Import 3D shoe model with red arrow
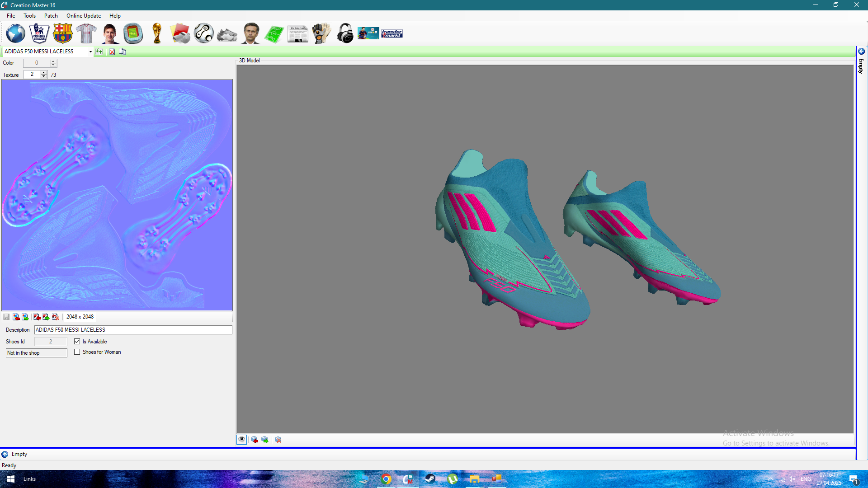868x488 pixels. tap(255, 440)
